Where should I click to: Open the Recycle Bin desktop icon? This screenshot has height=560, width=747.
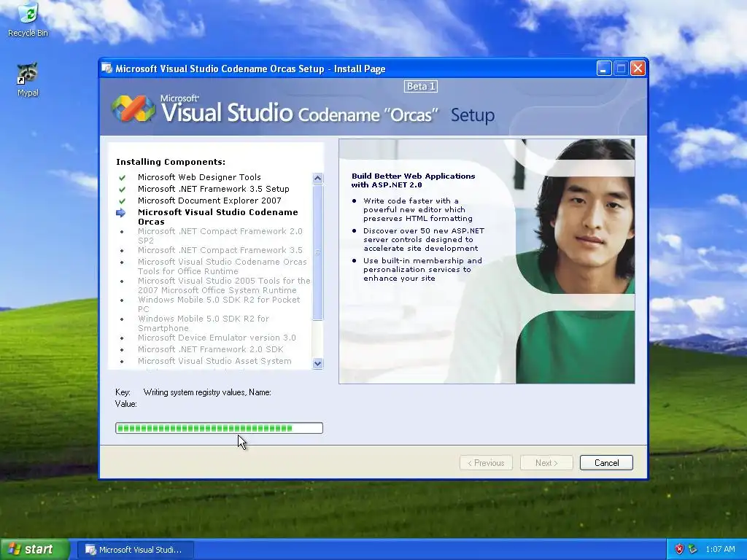click(28, 20)
